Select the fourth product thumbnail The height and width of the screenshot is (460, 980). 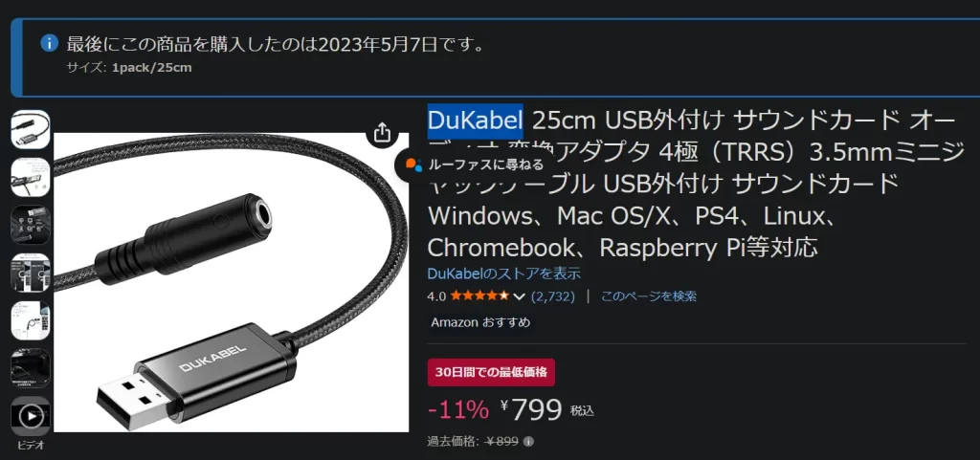coord(31,273)
